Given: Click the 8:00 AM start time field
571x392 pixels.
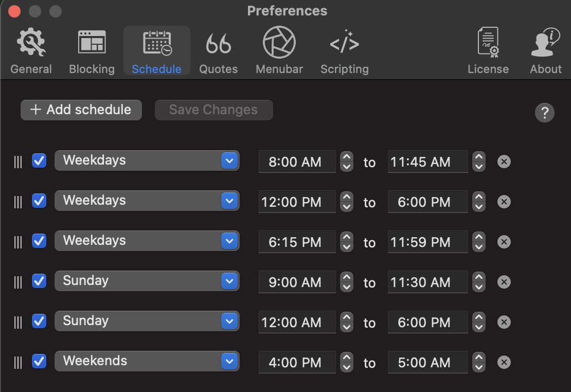Looking at the screenshot, I should (297, 162).
